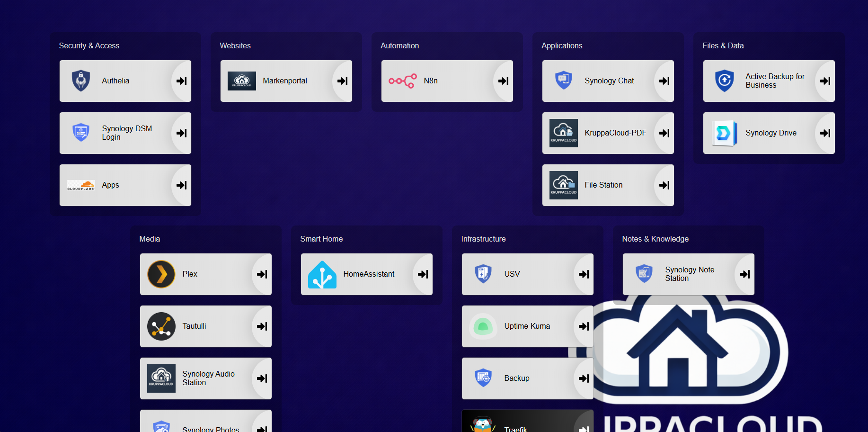Click the USV tile under Infrastructure
868x432 pixels.
click(527, 274)
